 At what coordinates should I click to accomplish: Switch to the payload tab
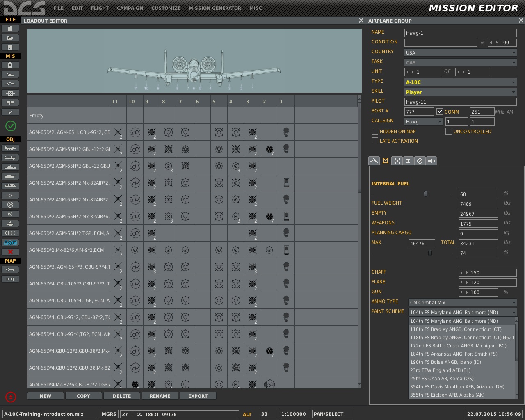pyautogui.click(x=385, y=160)
